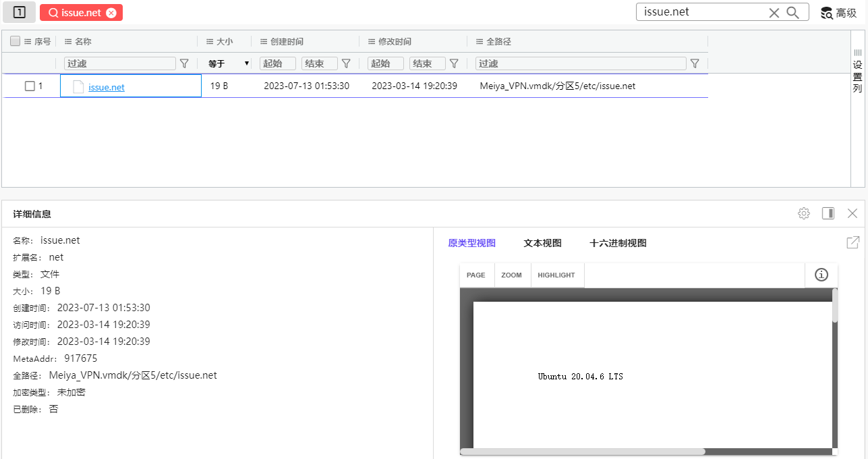868x459 pixels.
Task: Click the tab numbered 1 button
Action: (20, 12)
